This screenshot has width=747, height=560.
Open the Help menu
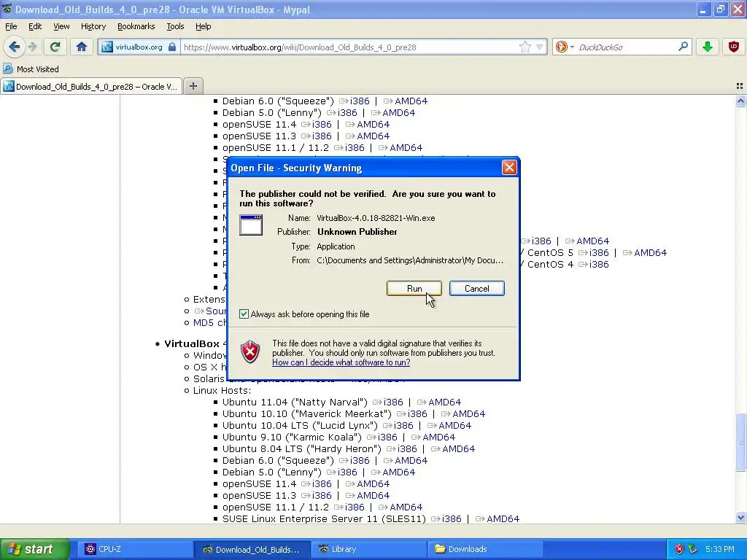click(203, 26)
